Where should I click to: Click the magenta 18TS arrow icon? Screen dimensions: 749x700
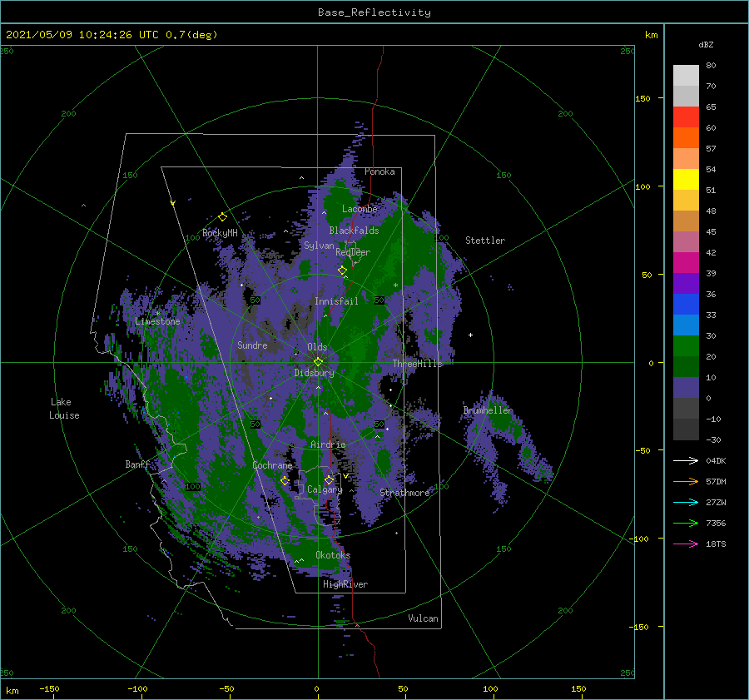click(686, 544)
